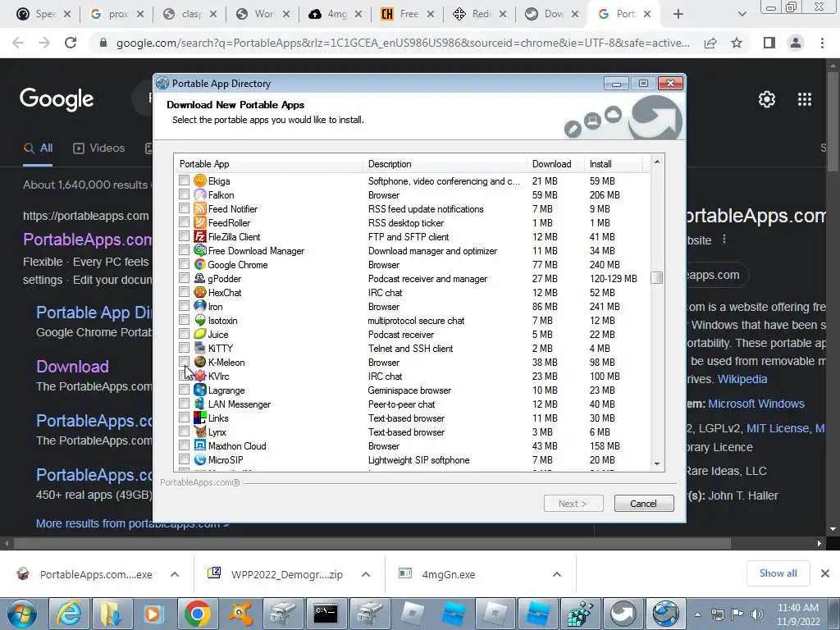840x630 pixels.
Task: Click the Isotoxin icon
Action: (x=200, y=321)
